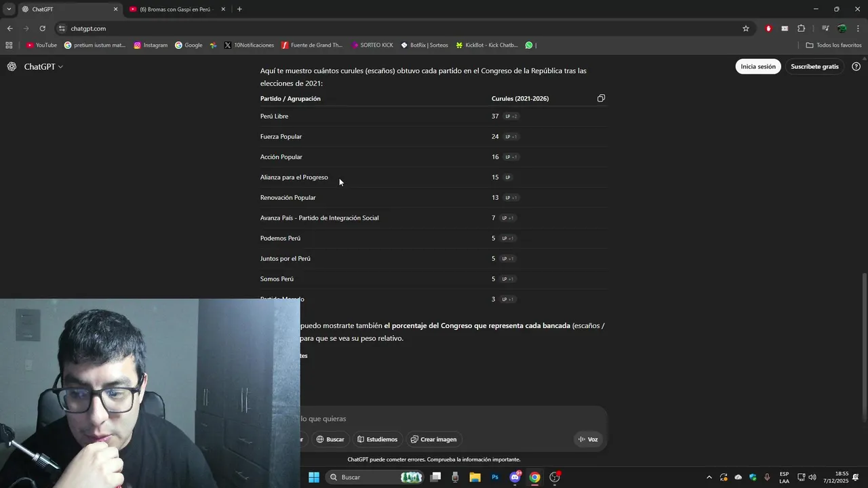Select the 'Renovación Popular' table cell
Viewport: 868px width, 488px height.
point(288,198)
